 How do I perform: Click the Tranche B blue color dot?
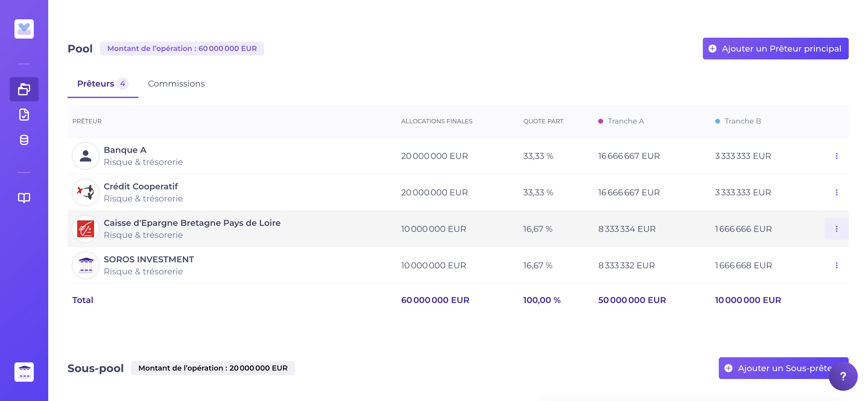[x=717, y=121]
